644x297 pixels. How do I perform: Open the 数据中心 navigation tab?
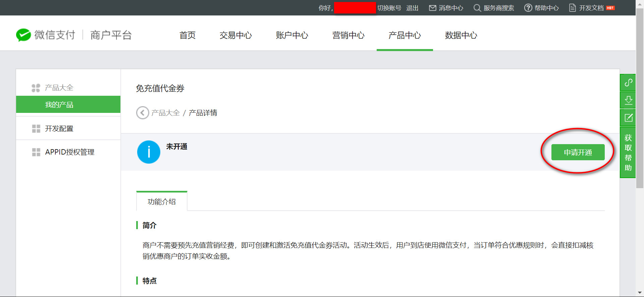(x=461, y=35)
